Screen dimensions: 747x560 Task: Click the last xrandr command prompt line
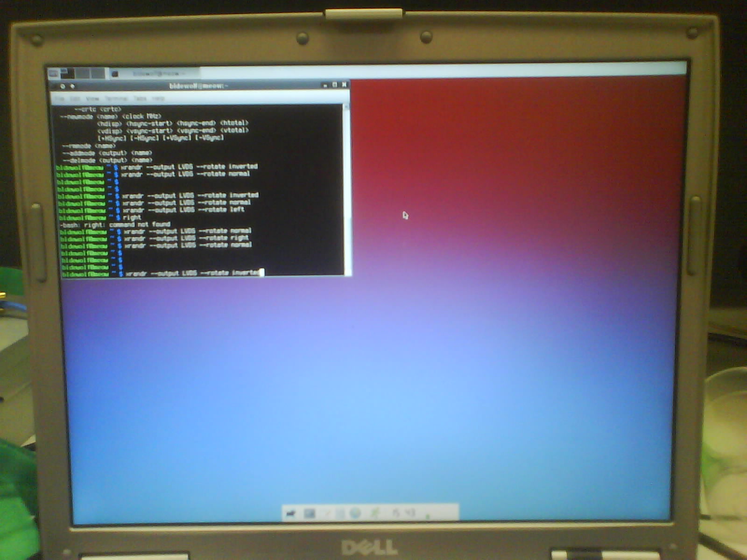pyautogui.click(x=191, y=273)
